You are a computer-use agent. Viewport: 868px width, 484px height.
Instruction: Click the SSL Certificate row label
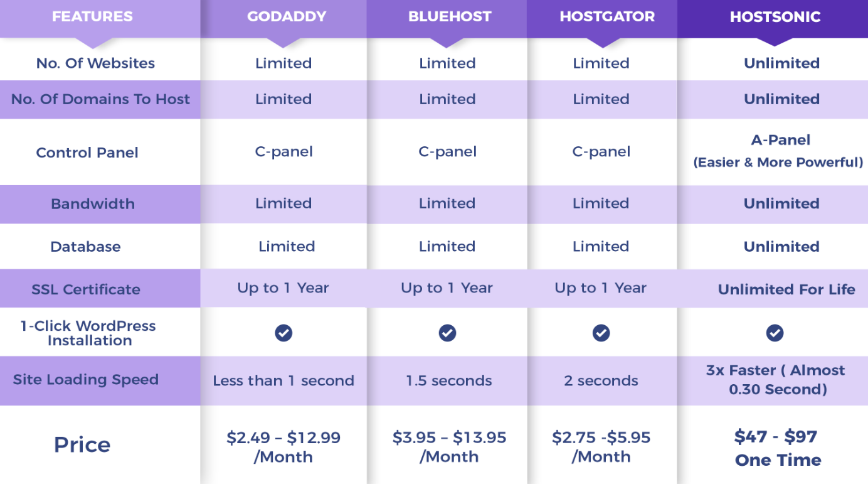click(x=86, y=289)
